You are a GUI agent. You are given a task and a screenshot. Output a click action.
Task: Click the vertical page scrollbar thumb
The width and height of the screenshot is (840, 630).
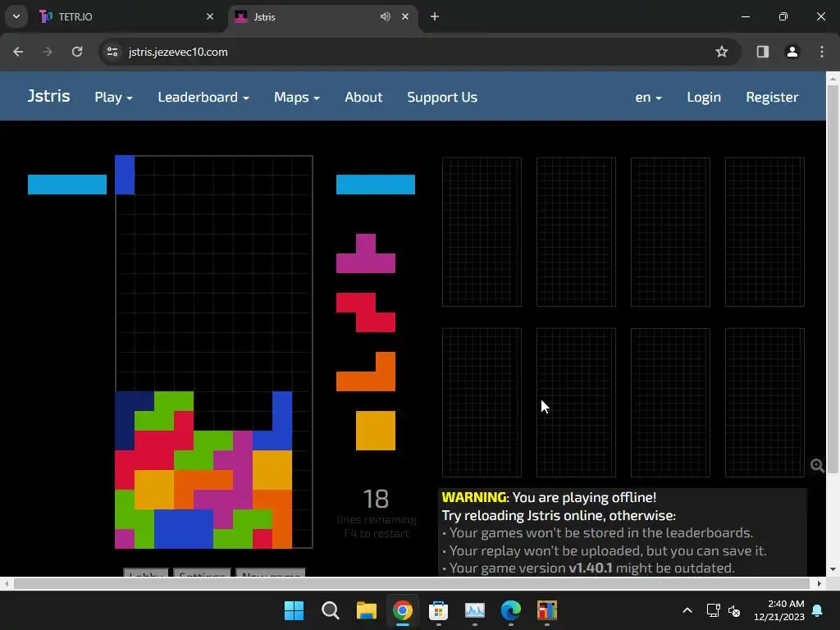coord(833,279)
